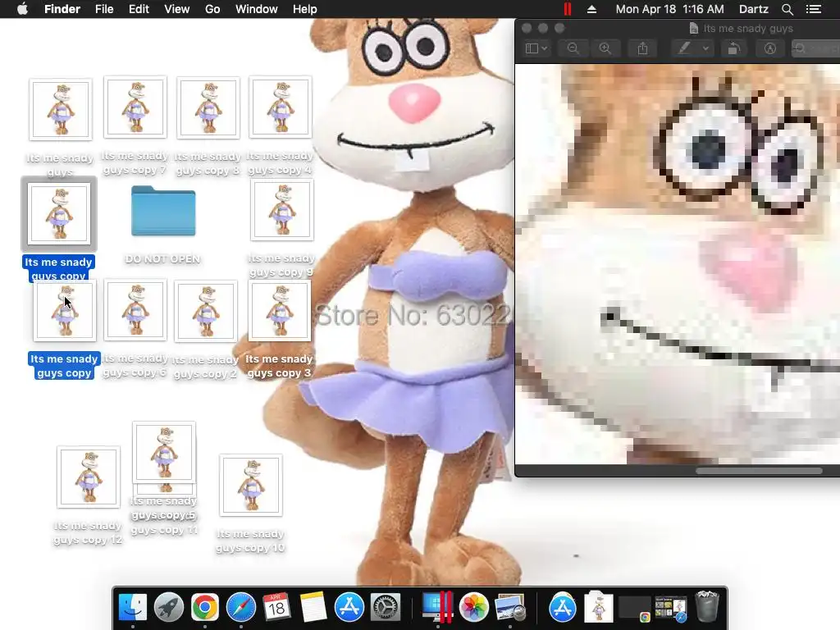
Task: Open Calendar from the Dock
Action: [276, 608]
